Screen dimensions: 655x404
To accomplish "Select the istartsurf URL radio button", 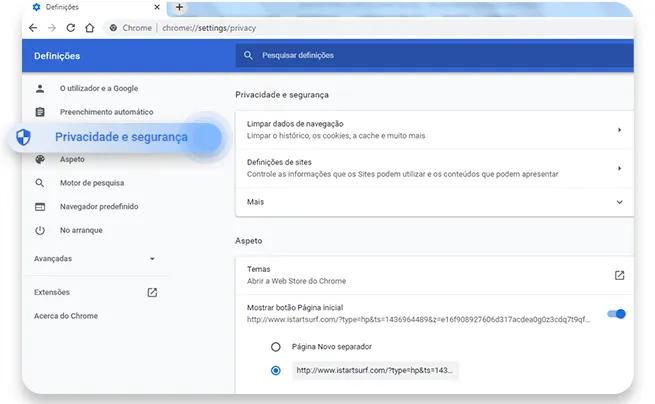I will [x=276, y=371].
